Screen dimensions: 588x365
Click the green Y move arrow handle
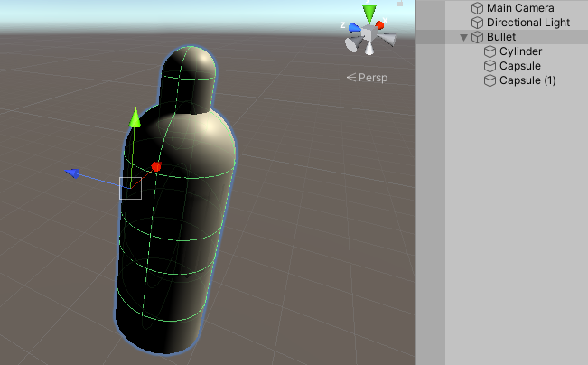point(135,117)
